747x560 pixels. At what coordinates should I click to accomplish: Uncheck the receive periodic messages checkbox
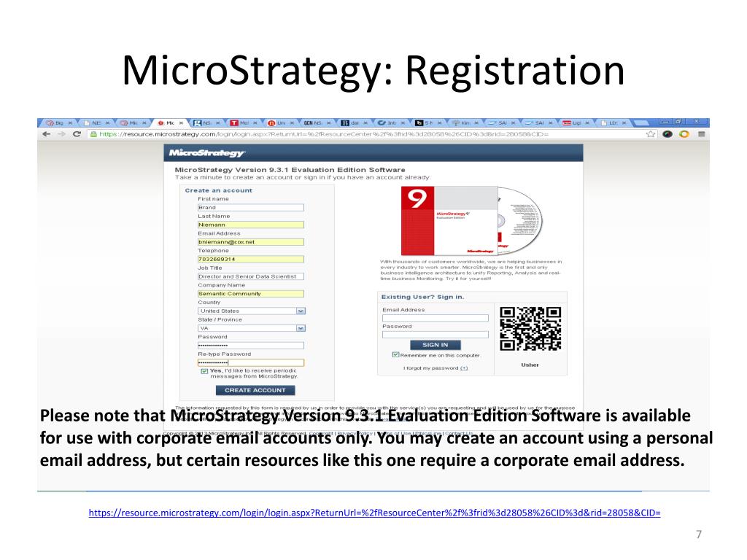click(204, 371)
